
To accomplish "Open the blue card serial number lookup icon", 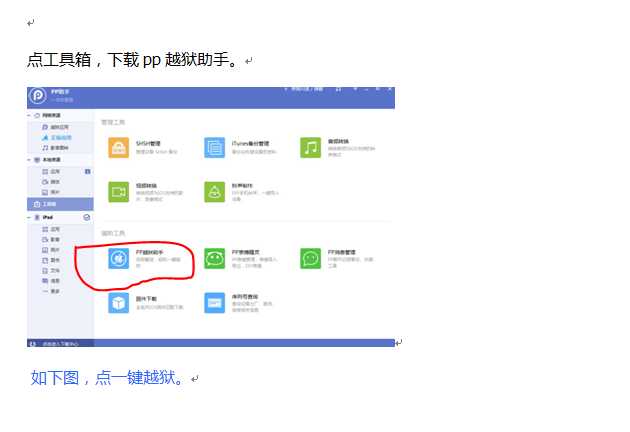I will (x=215, y=303).
